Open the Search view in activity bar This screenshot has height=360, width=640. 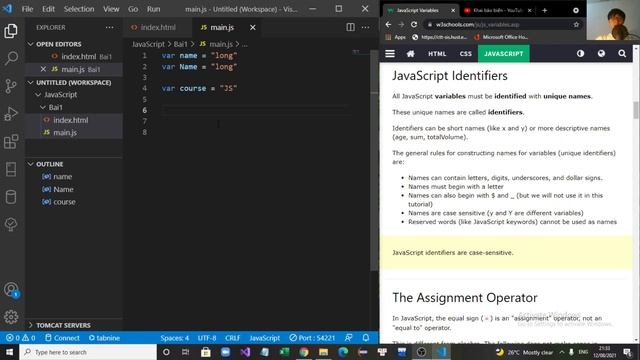click(x=11, y=58)
